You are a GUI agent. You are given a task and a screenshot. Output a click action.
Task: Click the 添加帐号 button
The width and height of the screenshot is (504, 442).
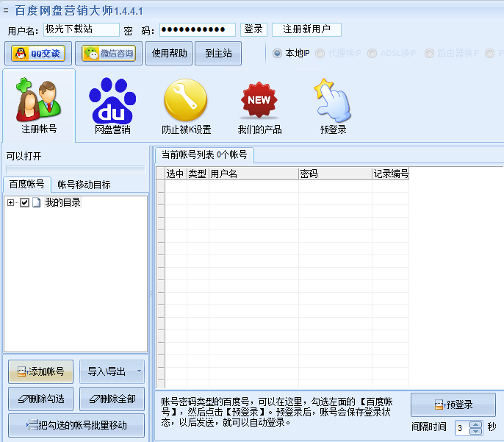click(x=41, y=371)
